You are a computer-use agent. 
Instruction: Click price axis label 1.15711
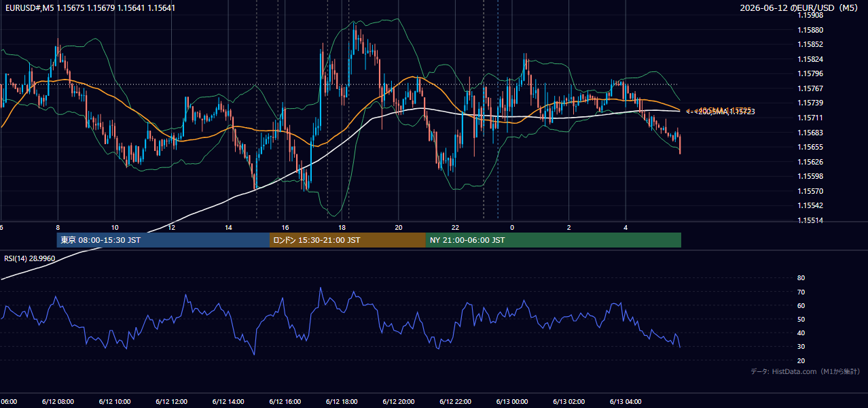pos(811,118)
